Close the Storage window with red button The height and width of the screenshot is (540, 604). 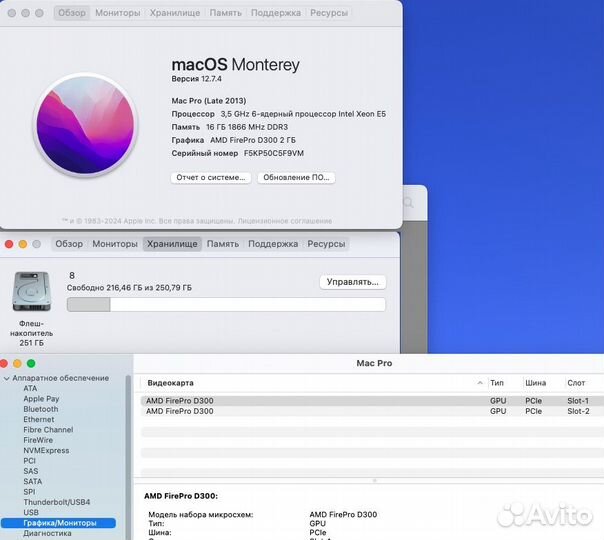[x=9, y=244]
